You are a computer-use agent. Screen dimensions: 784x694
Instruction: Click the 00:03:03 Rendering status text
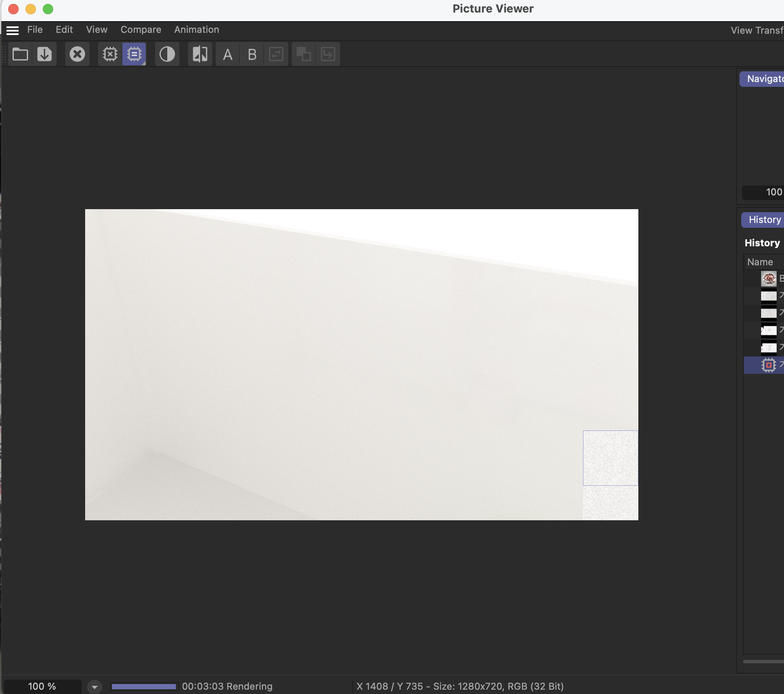click(x=227, y=687)
